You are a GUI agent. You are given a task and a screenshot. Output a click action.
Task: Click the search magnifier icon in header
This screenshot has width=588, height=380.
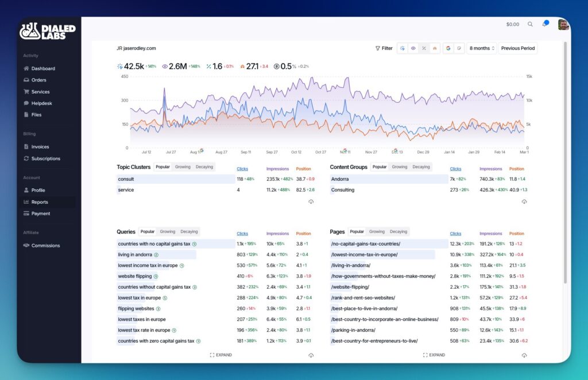click(530, 24)
